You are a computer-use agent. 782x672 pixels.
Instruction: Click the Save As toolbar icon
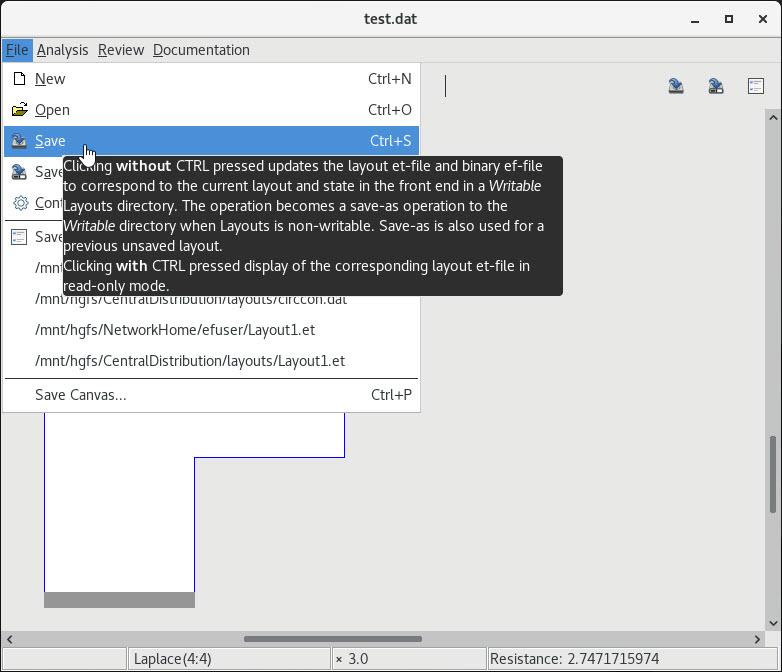[x=716, y=86]
